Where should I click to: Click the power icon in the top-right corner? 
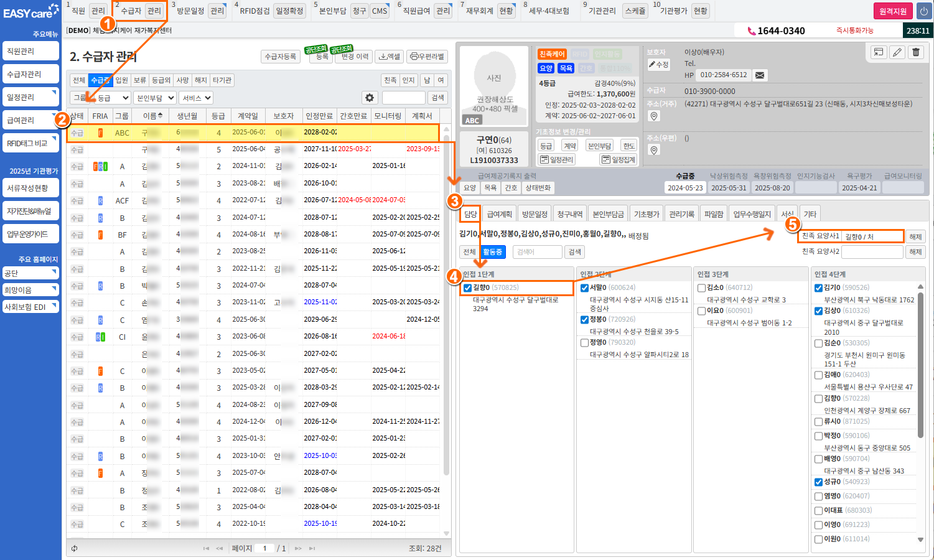click(x=923, y=11)
